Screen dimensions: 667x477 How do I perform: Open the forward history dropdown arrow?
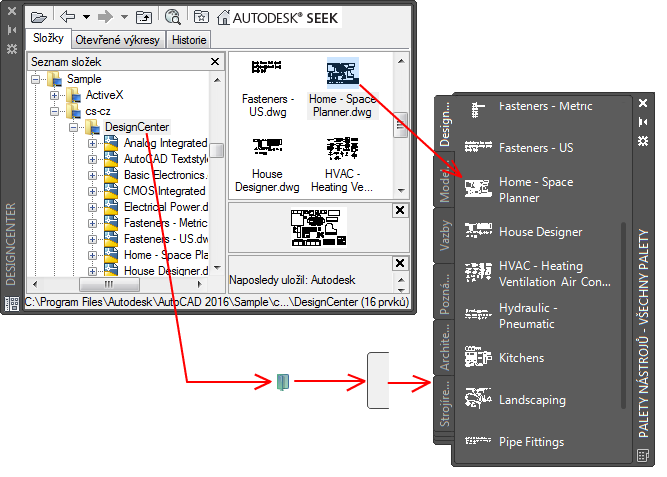coord(124,17)
